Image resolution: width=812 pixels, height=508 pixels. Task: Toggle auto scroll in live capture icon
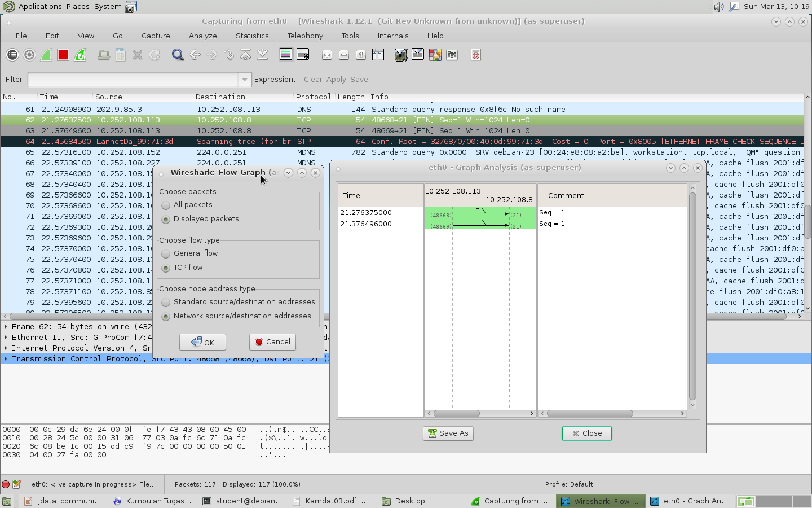click(x=303, y=55)
